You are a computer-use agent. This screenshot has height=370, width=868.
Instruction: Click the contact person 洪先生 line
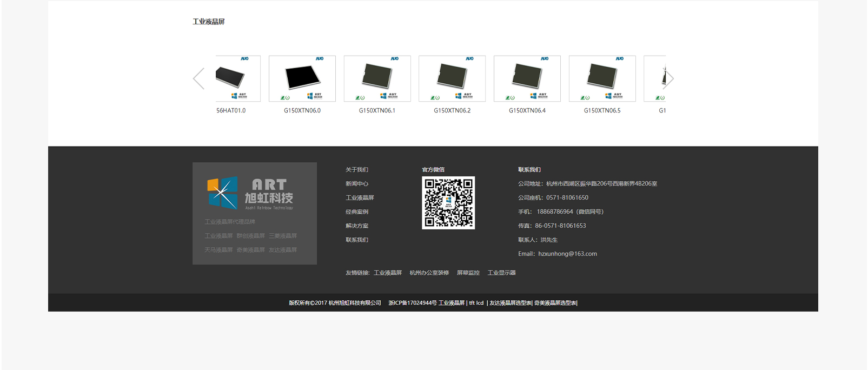point(538,240)
